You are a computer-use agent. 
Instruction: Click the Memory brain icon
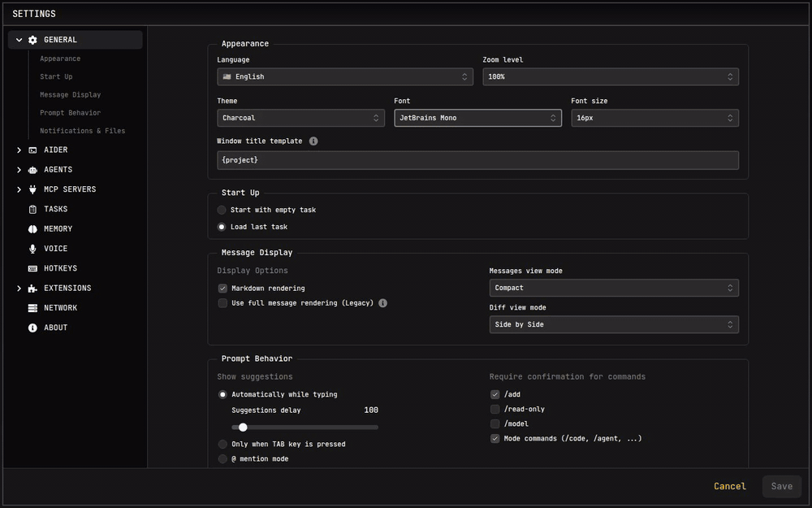(x=32, y=228)
